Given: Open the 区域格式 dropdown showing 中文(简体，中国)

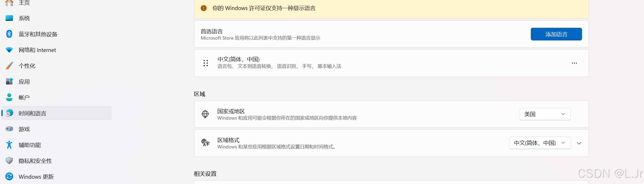Looking at the screenshot, I should tap(540, 143).
